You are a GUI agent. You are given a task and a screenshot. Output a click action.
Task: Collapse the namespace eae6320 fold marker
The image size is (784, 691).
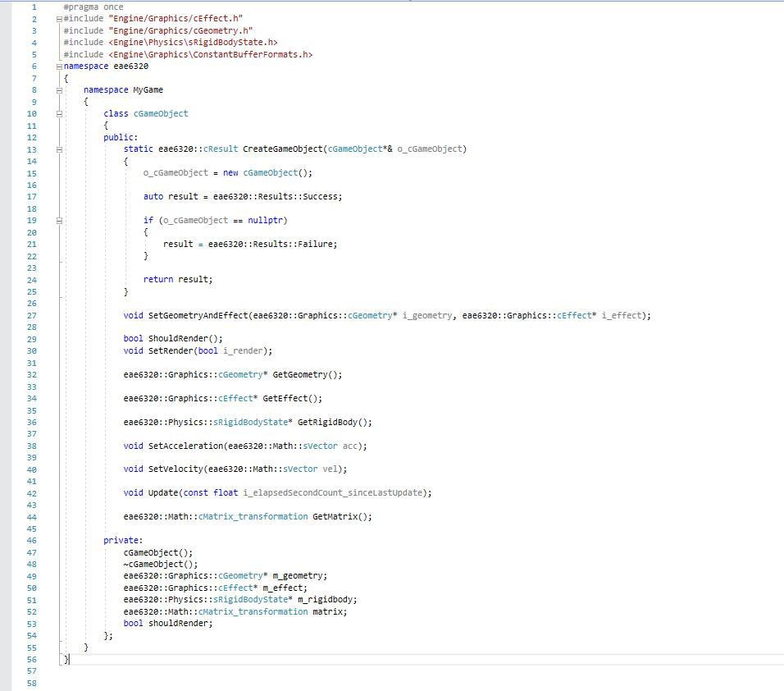[x=59, y=66]
